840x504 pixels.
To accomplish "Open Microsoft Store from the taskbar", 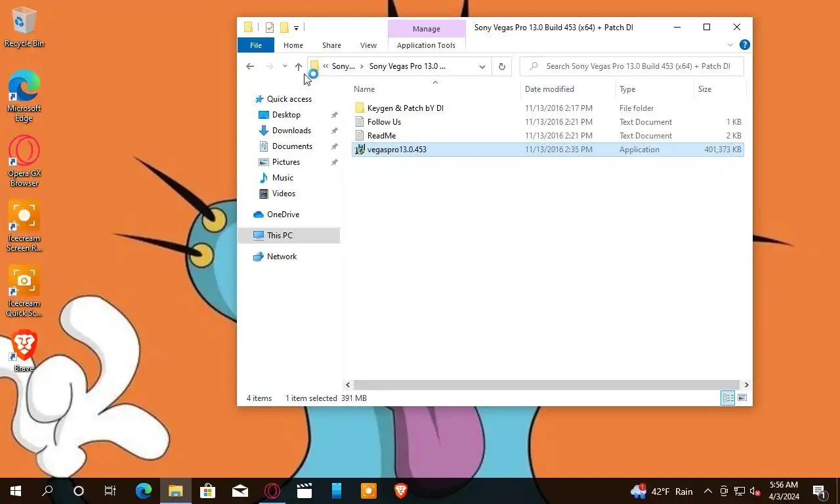I will [207, 491].
